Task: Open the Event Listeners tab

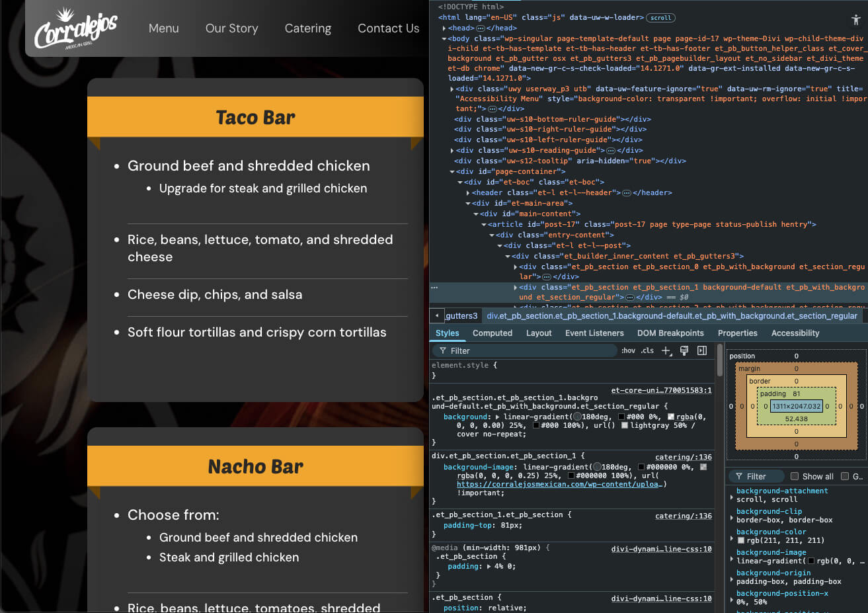Action: click(594, 333)
